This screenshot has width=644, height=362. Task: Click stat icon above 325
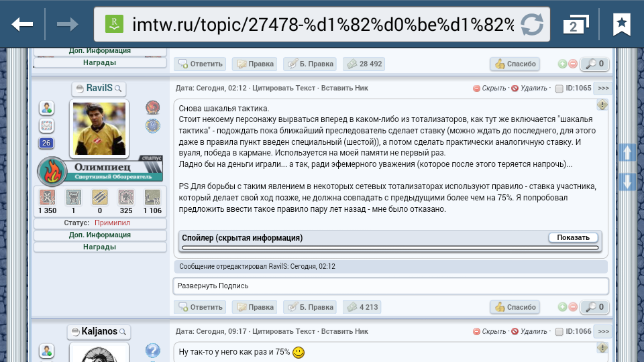[x=126, y=197]
